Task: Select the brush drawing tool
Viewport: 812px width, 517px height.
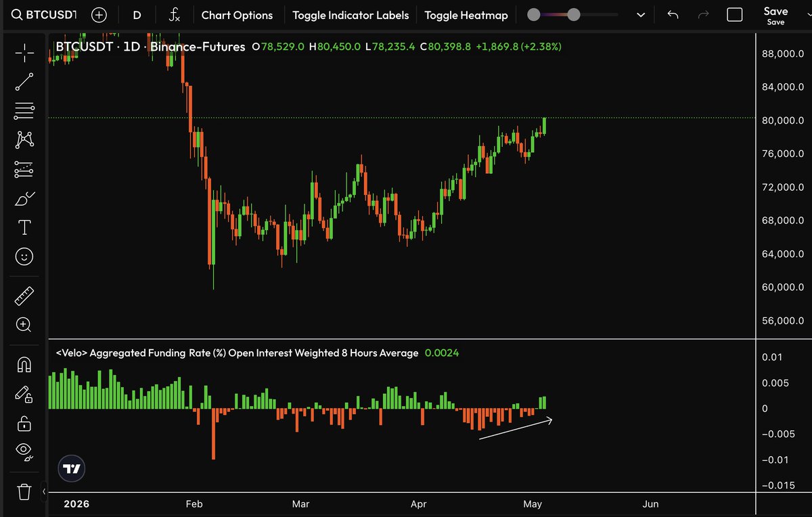Action: click(x=24, y=199)
